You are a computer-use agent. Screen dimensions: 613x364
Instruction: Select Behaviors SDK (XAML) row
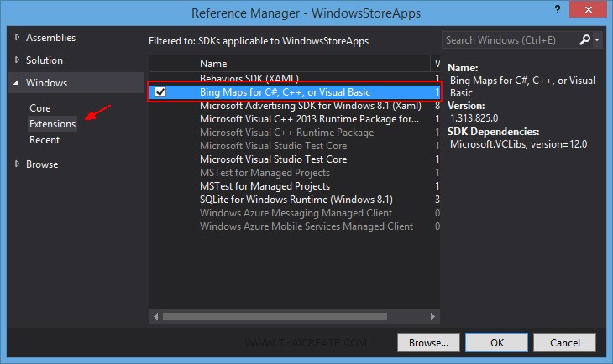point(294,77)
